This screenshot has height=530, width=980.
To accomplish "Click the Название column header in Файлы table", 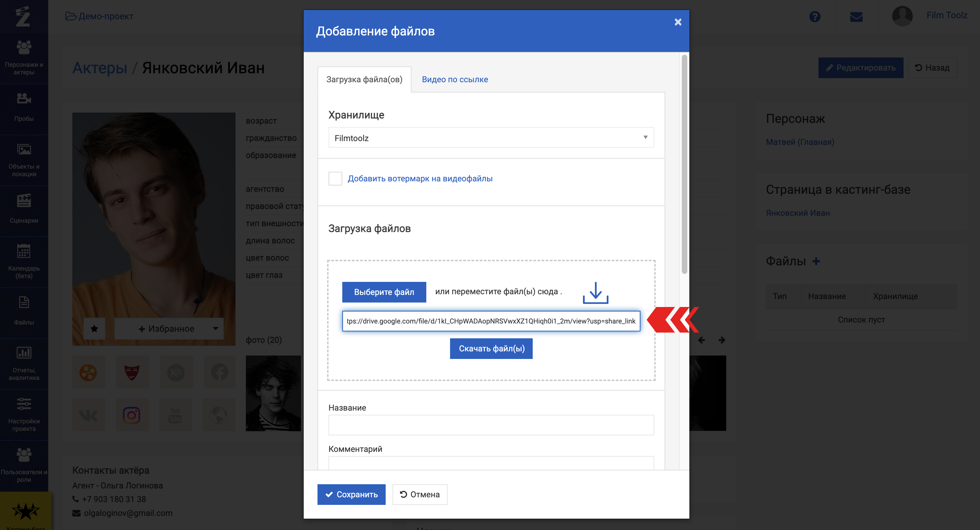I will (827, 296).
